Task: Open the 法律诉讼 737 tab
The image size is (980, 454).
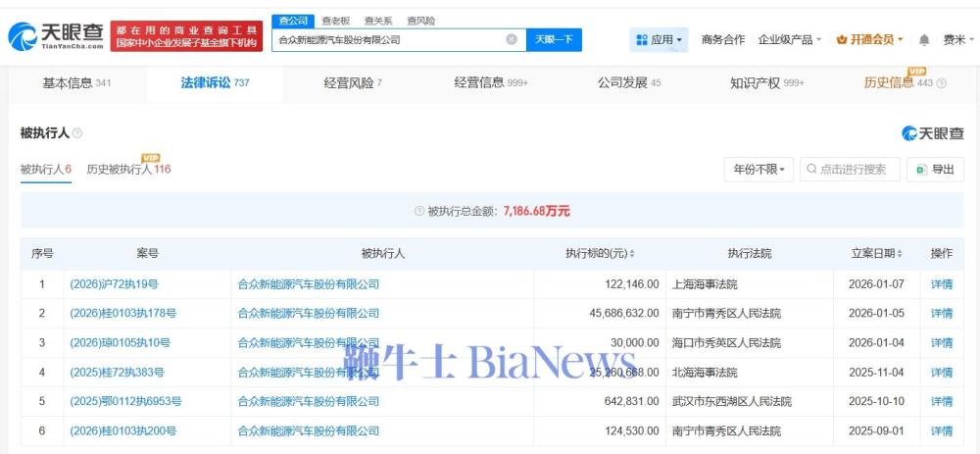Action: coord(215,83)
